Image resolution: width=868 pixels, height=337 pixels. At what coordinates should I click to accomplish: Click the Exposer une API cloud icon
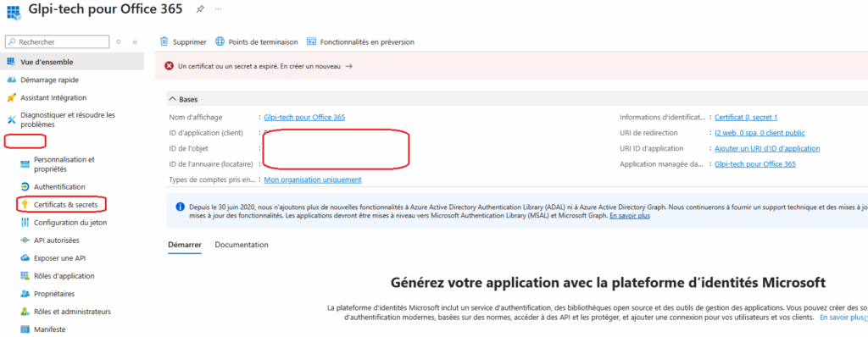[x=25, y=258]
